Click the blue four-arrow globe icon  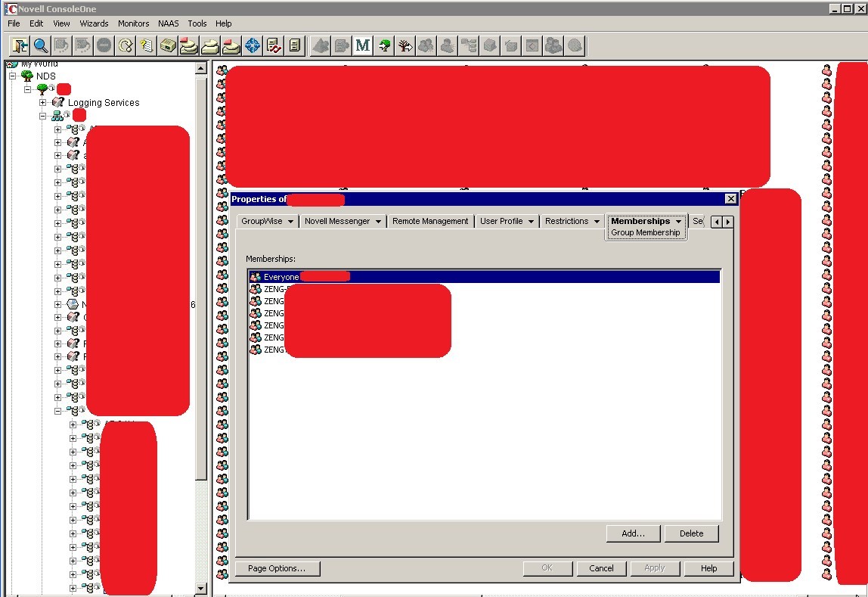(x=253, y=45)
